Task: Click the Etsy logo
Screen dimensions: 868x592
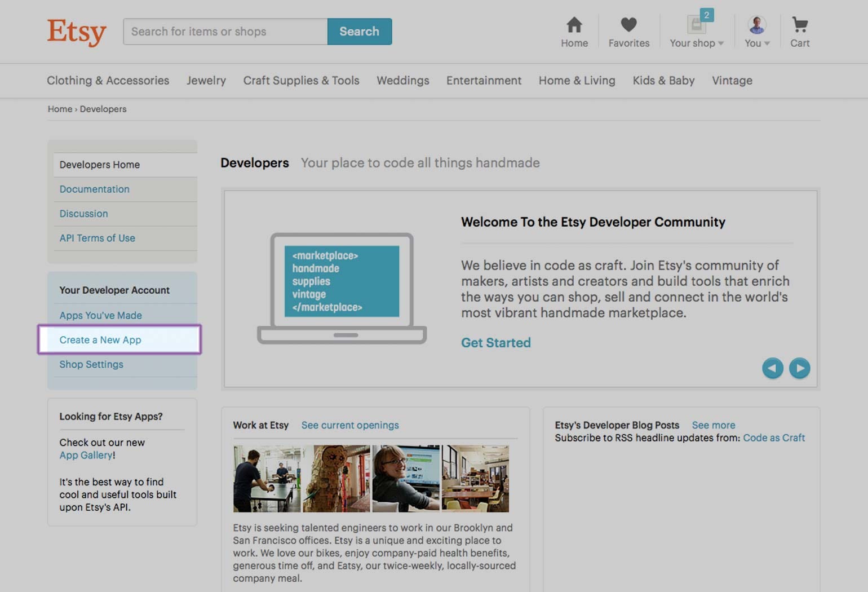Action: (x=77, y=32)
